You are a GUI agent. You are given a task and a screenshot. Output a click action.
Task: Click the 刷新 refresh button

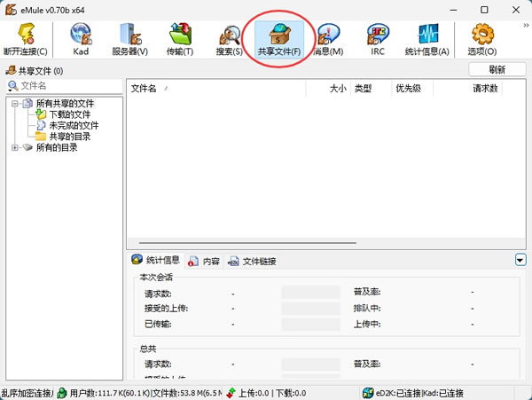pyautogui.click(x=497, y=69)
